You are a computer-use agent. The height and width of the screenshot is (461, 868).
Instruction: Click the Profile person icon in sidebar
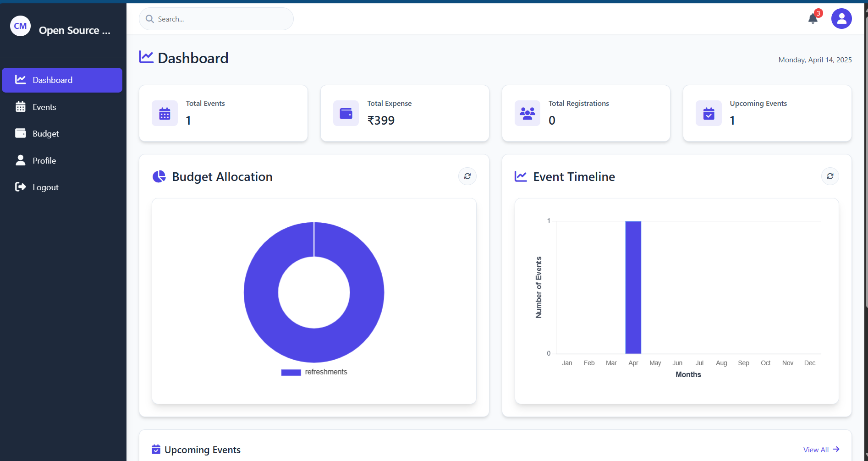21,160
